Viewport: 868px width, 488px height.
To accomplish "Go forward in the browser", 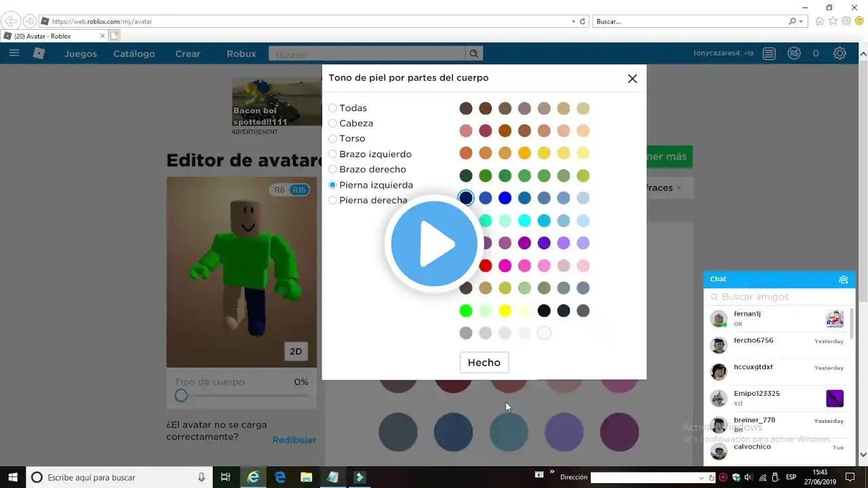I will click(30, 21).
